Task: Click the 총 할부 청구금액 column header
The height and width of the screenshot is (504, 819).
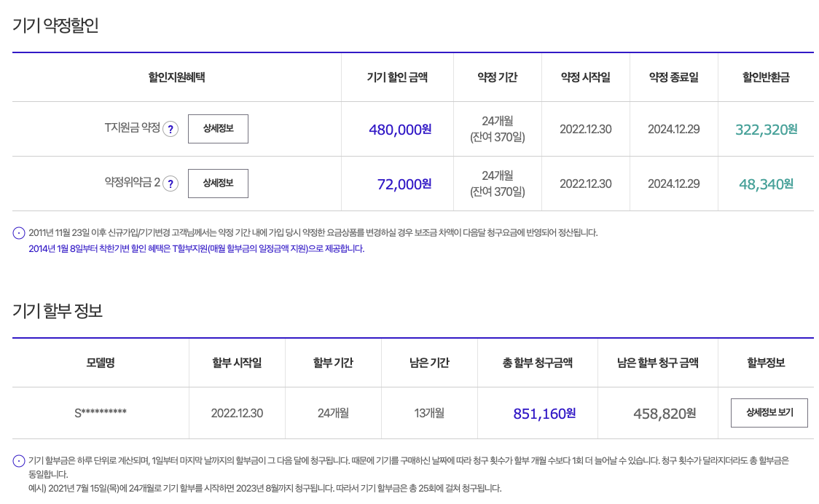Action: click(537, 363)
